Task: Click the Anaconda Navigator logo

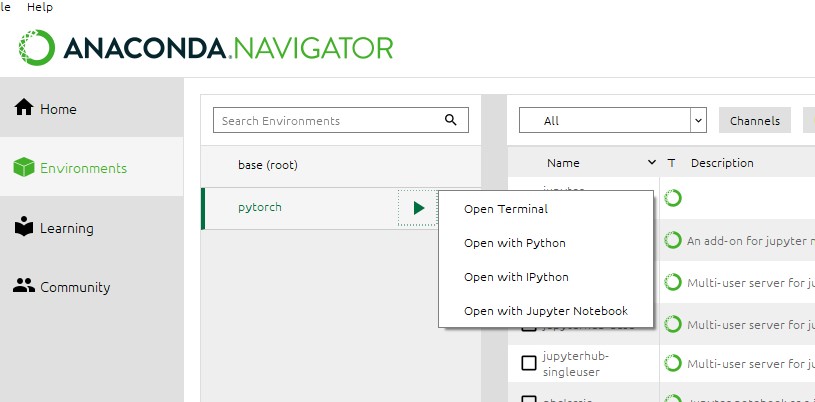Action: click(x=205, y=48)
